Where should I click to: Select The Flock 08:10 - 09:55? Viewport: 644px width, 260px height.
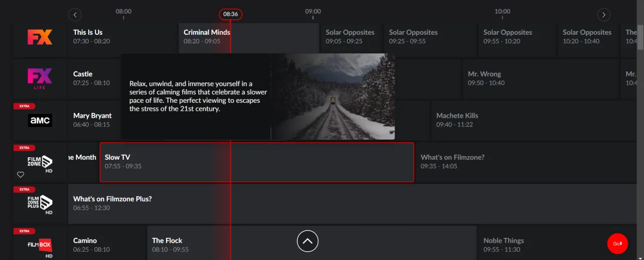point(311,243)
